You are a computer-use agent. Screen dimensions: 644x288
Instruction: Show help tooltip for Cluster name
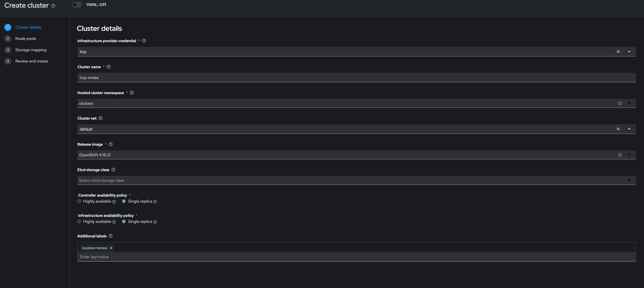108,67
